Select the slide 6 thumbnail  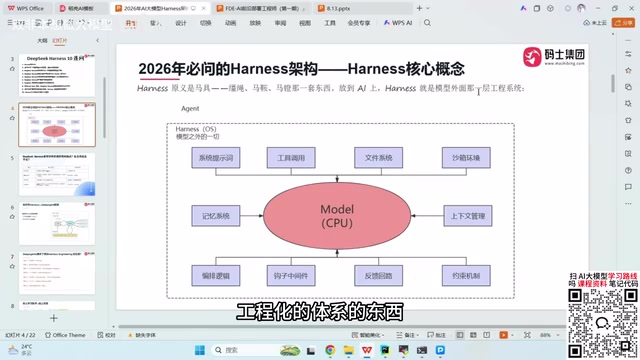[x=57, y=224]
